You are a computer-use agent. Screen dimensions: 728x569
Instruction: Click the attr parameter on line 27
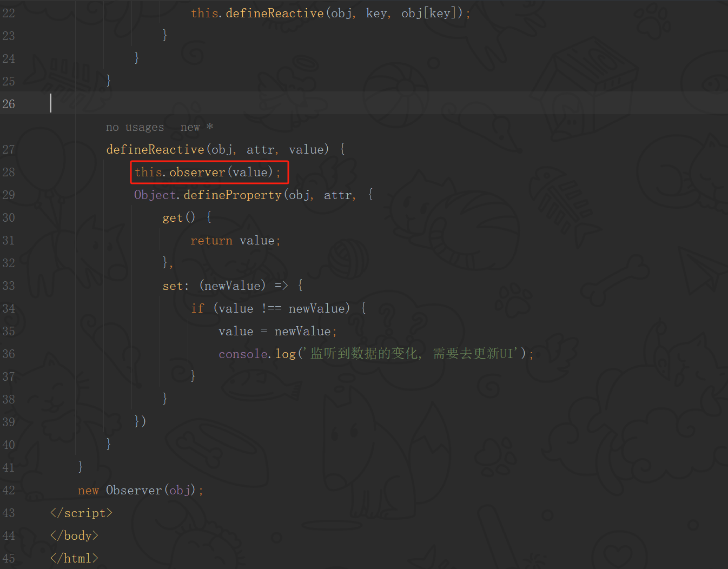[x=260, y=149]
